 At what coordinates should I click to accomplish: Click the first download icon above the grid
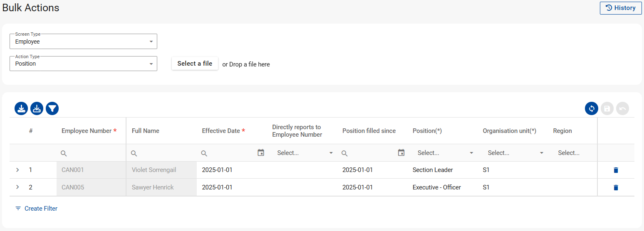21,109
